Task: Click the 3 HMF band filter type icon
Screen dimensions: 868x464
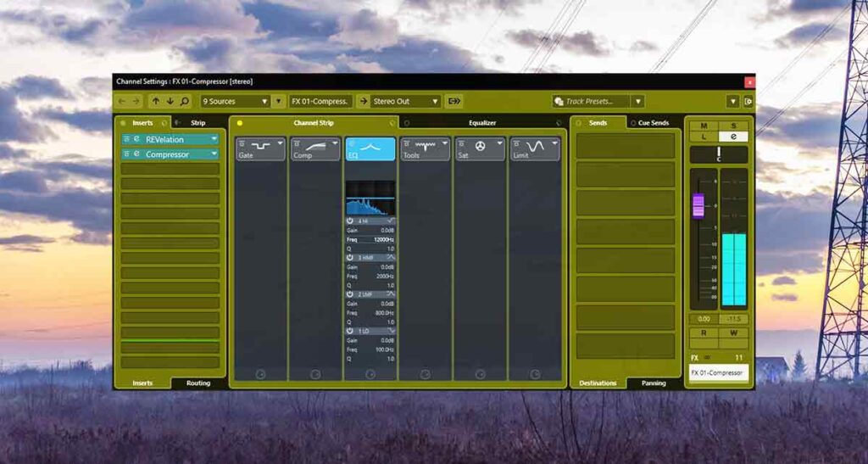Action: point(390,258)
